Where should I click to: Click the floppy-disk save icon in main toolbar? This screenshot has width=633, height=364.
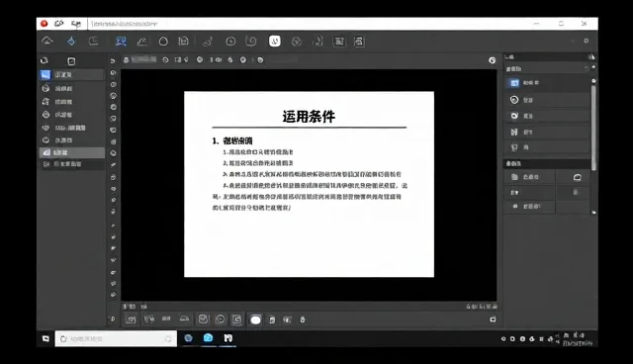(x=184, y=42)
